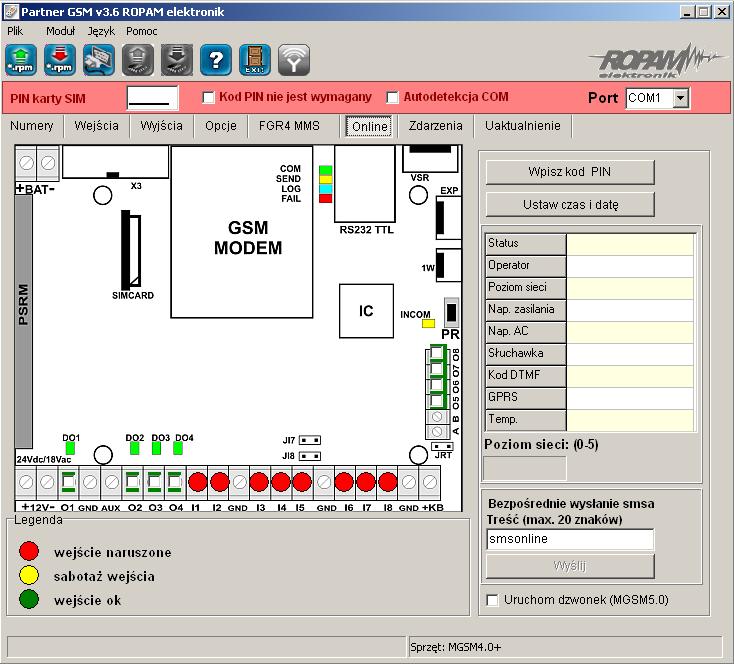Click the yellow INCOM LED indicator

coord(428,323)
